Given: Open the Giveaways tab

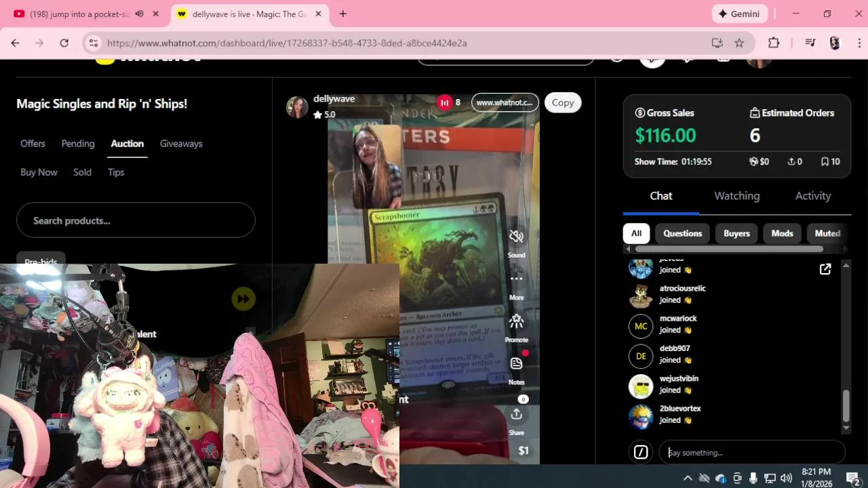Looking at the screenshot, I should 181,144.
